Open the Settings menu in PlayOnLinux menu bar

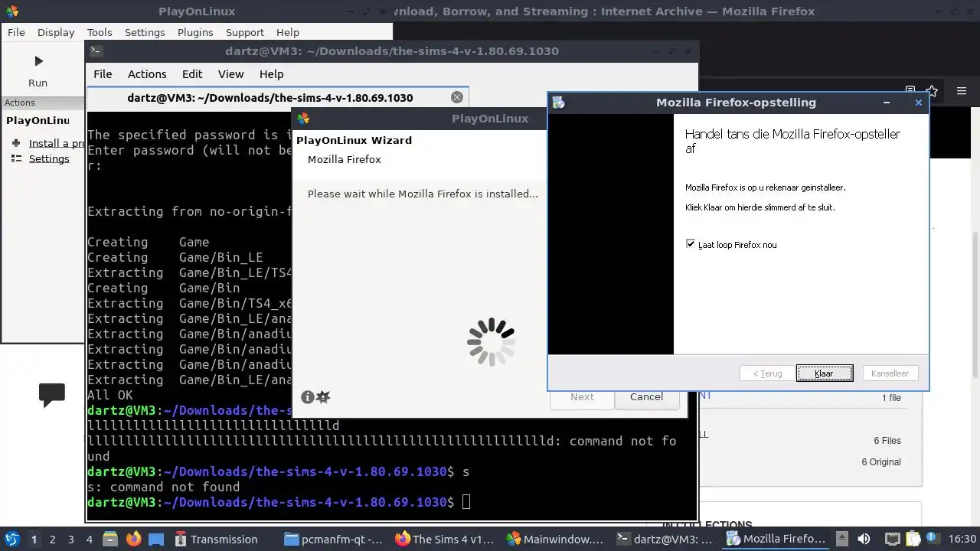(x=145, y=32)
